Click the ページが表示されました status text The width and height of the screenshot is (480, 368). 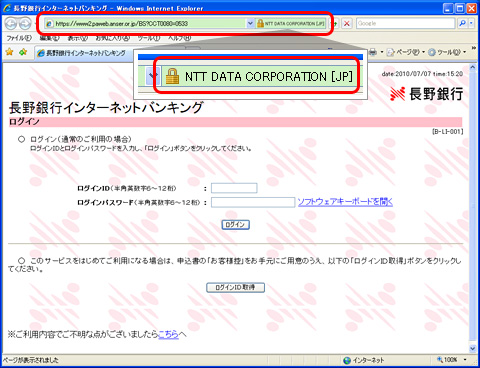[30, 360]
